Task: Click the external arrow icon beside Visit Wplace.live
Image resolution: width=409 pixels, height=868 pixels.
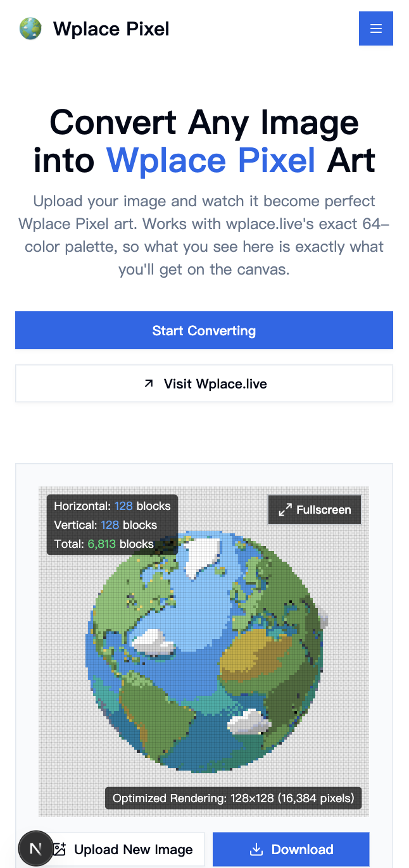Action: point(149,383)
